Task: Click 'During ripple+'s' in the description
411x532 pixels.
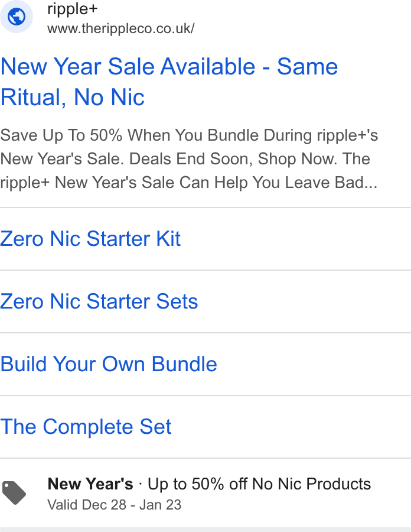Action: [321, 135]
